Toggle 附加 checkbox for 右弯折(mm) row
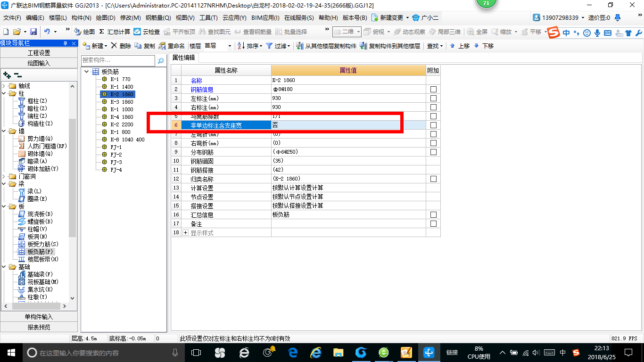Viewport: 644px width, 362px height. tap(433, 143)
